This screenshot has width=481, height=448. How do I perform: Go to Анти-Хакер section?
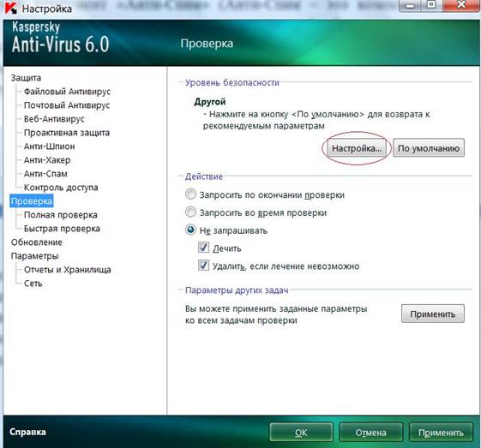coord(47,160)
